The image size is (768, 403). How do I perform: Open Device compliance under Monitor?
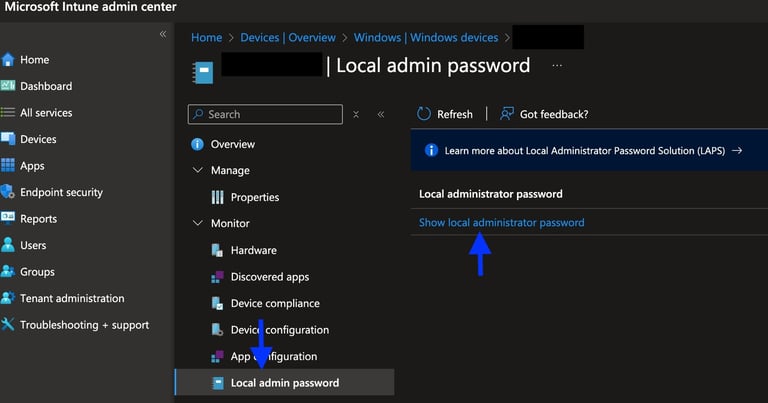point(275,304)
